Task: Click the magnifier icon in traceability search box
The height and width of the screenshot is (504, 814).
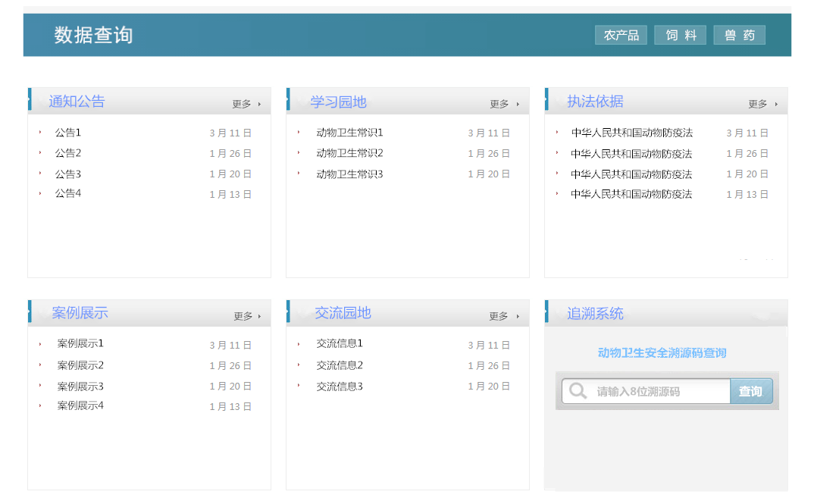Action: pos(578,391)
